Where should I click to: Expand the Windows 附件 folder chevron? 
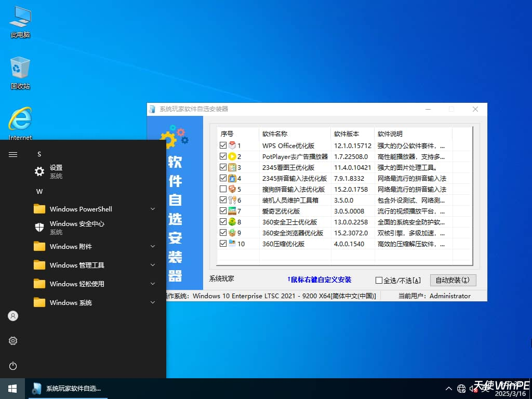[153, 246]
